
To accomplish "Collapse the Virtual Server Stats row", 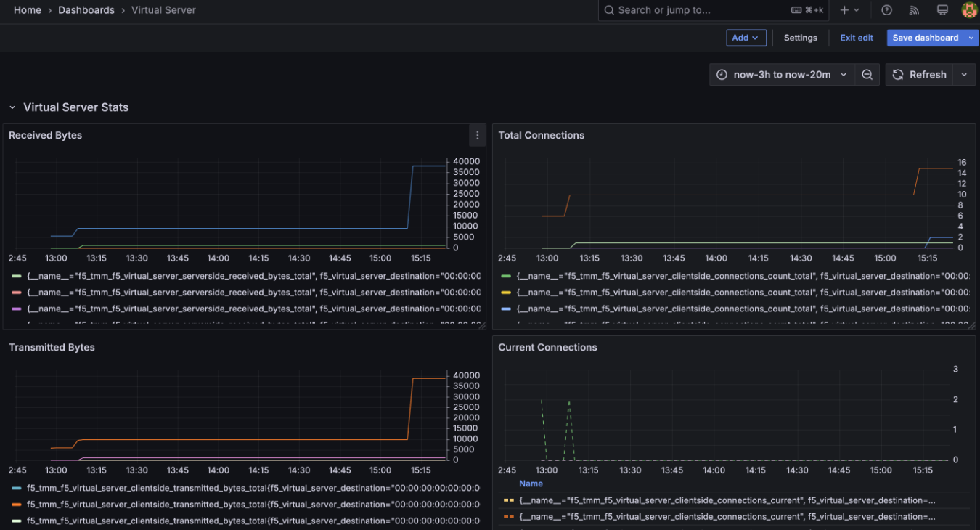I will pos(12,107).
